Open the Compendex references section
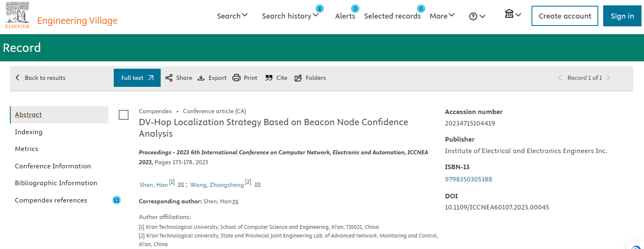Viewport: 644px width, 249px height. (x=51, y=200)
